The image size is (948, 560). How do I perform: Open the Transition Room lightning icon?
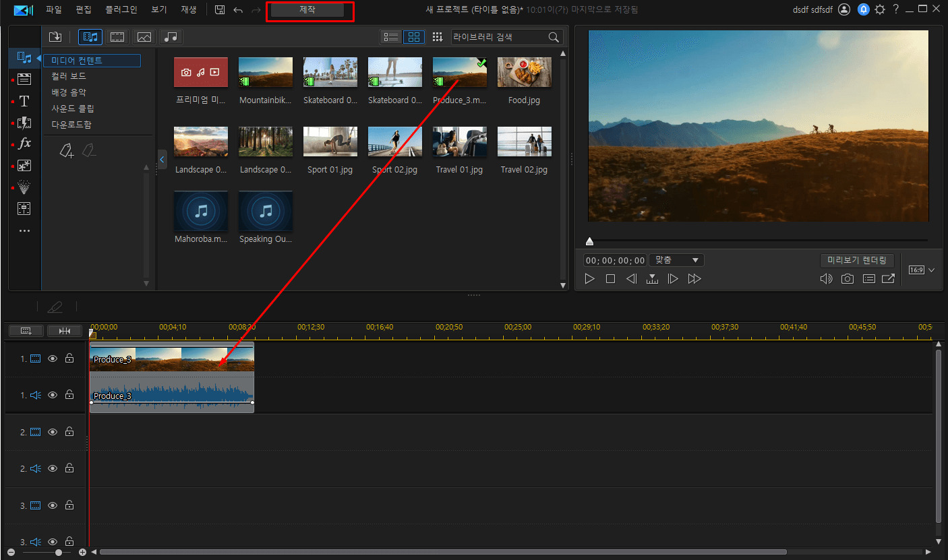(x=24, y=123)
